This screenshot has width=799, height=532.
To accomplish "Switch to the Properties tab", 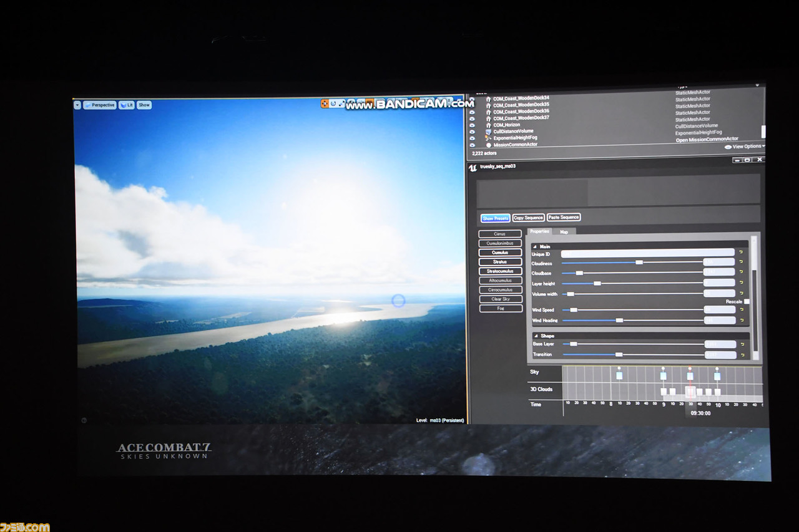I will (540, 231).
